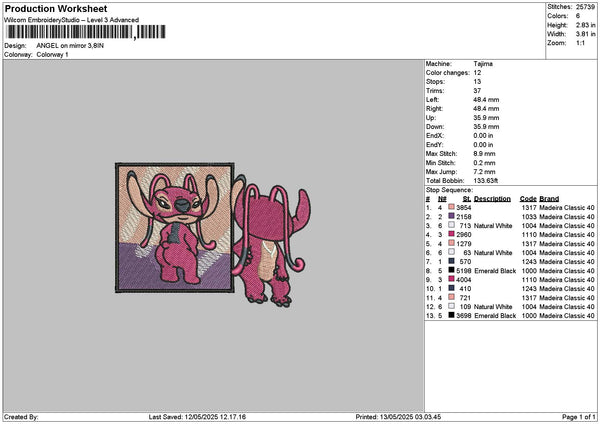Click stop 11 salmon swatch beside 721
600x424 pixels.
pos(452,297)
